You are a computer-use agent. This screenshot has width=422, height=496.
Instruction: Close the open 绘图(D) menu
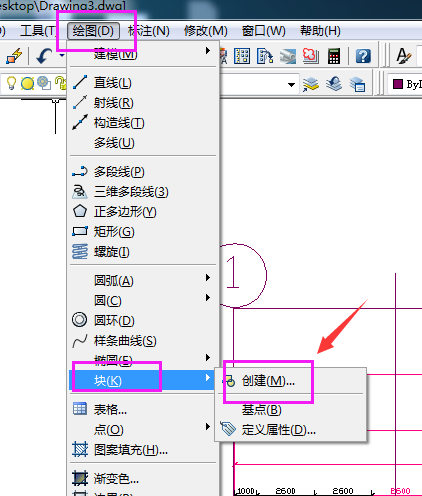tap(93, 31)
